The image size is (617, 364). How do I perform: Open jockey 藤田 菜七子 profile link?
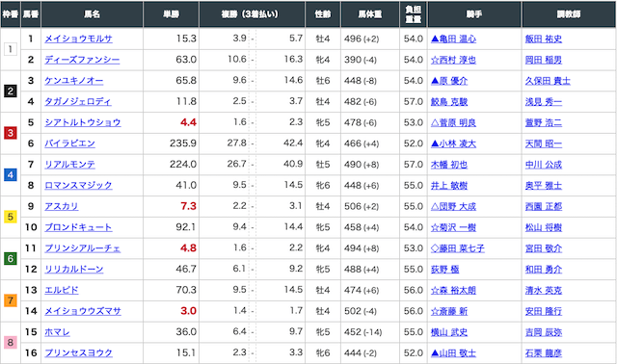click(x=458, y=248)
